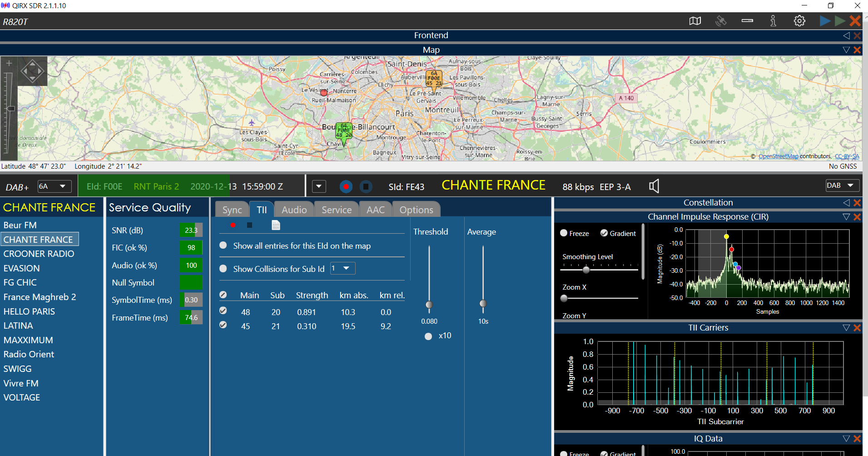Image resolution: width=868 pixels, height=456 pixels.
Task: Close the Constellation panel
Action: pos(857,203)
